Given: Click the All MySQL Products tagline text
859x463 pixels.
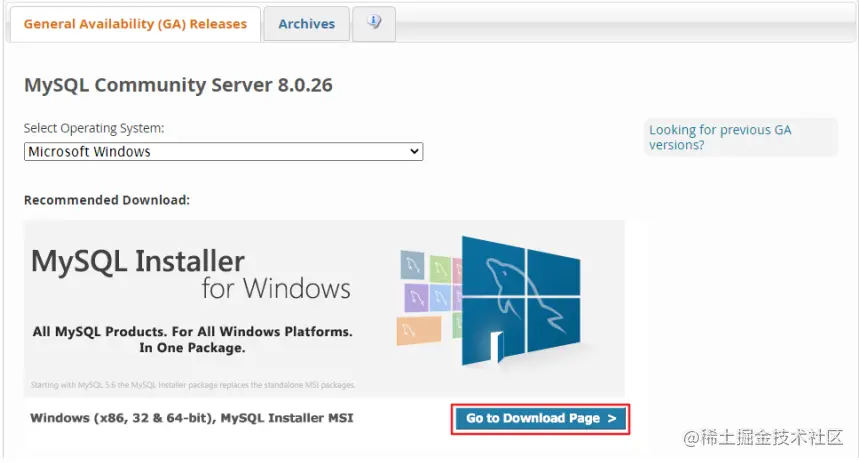Looking at the screenshot, I should (192, 339).
